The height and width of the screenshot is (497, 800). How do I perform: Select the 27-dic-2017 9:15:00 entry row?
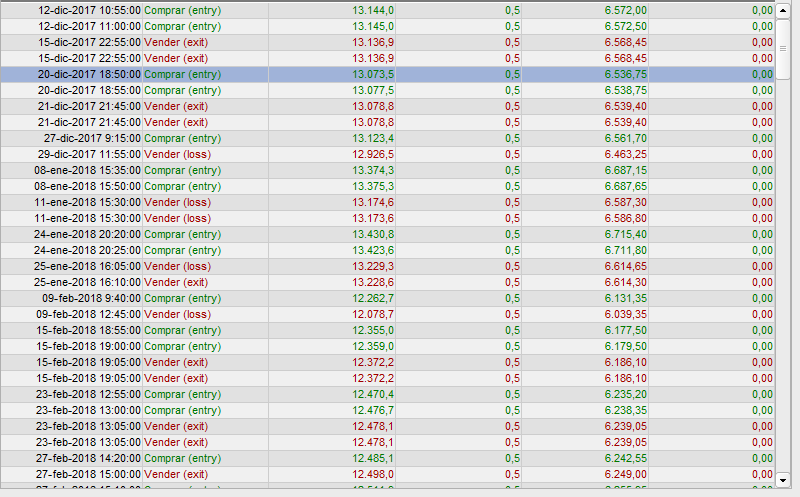pos(388,138)
